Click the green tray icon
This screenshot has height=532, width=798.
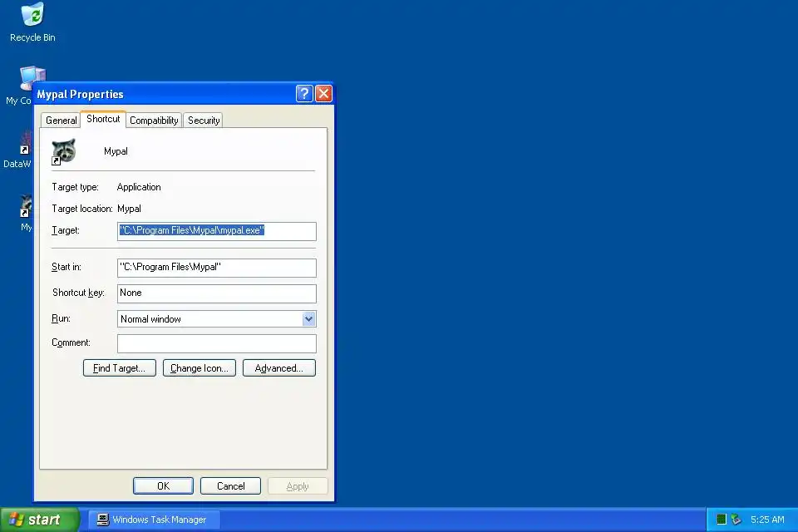(721, 520)
